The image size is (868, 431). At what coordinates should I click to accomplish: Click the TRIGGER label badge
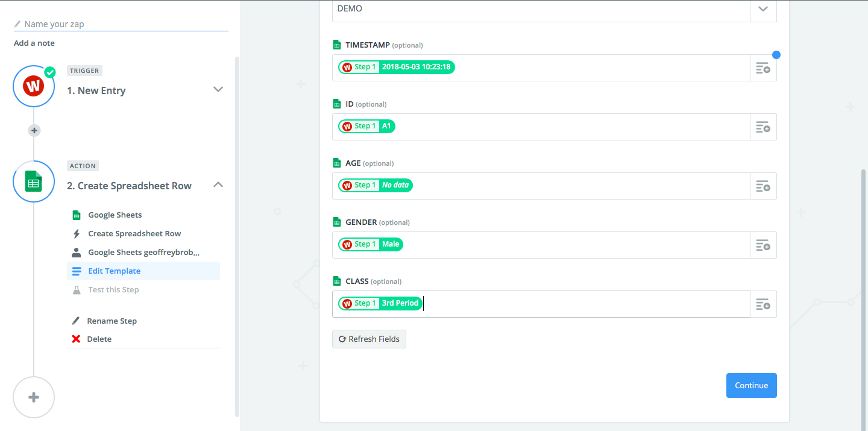84,71
